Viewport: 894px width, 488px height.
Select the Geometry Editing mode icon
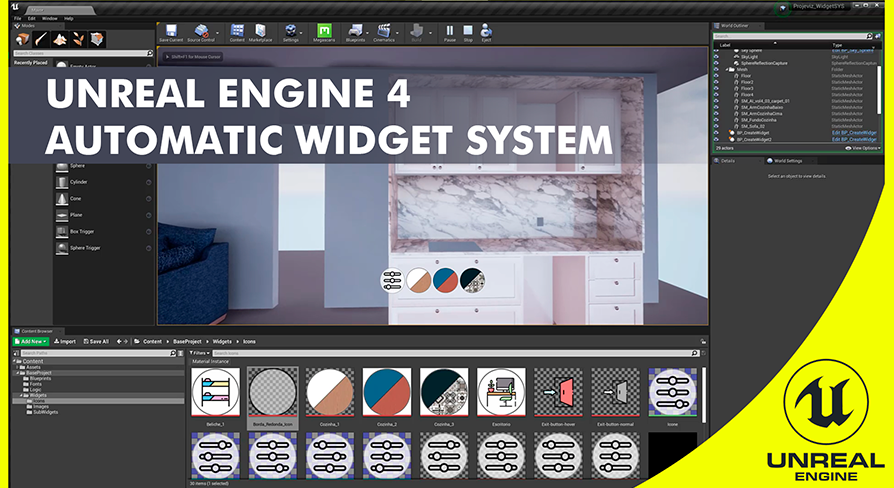[97, 39]
